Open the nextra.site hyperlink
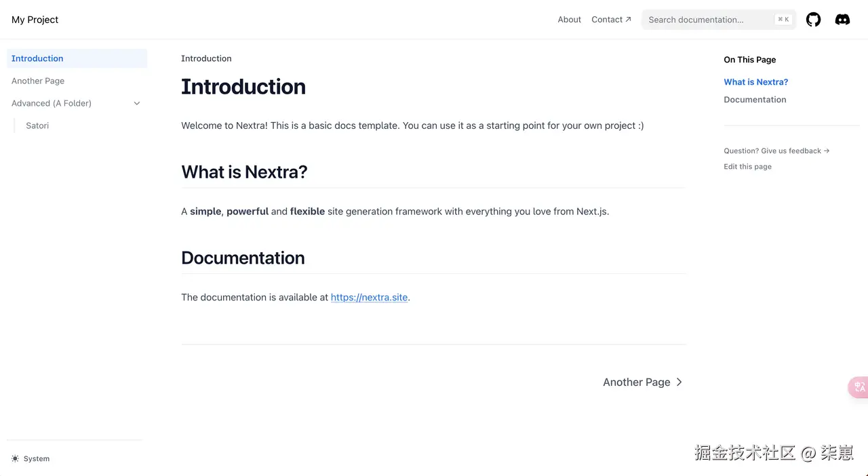 click(369, 297)
